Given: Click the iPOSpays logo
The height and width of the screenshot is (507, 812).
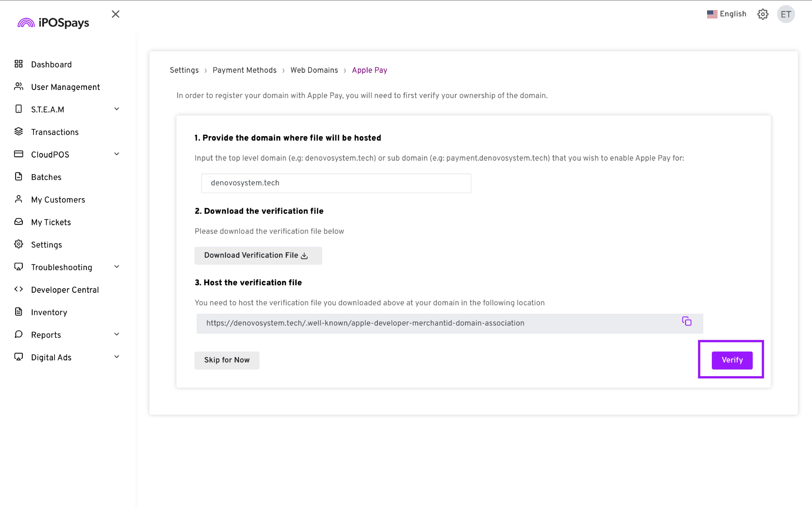Looking at the screenshot, I should (x=53, y=23).
